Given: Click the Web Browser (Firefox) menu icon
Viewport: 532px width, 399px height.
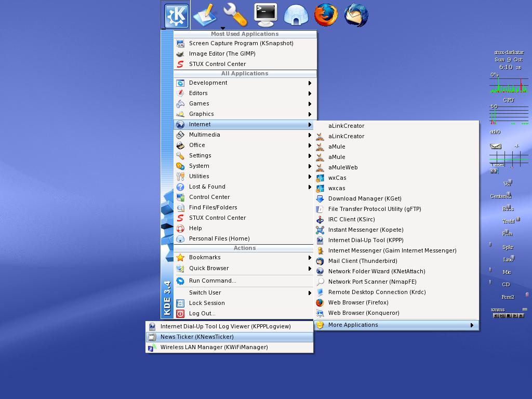Looking at the screenshot, I should click(x=320, y=303).
